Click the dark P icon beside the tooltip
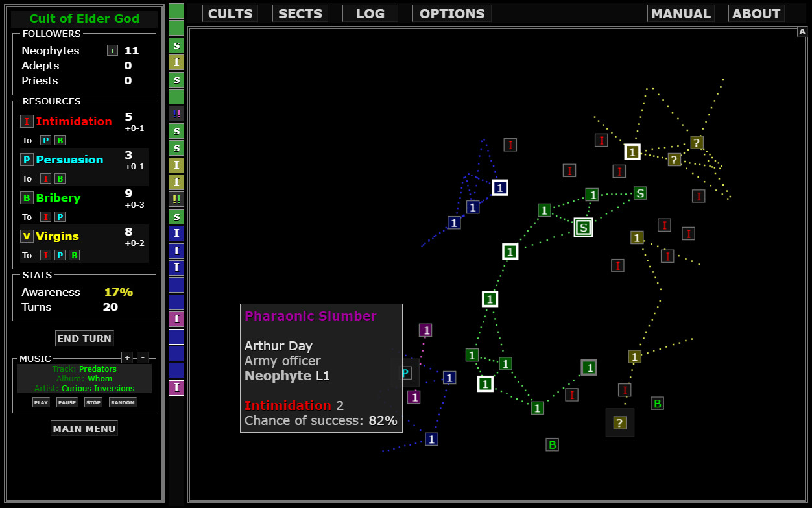 pyautogui.click(x=405, y=373)
